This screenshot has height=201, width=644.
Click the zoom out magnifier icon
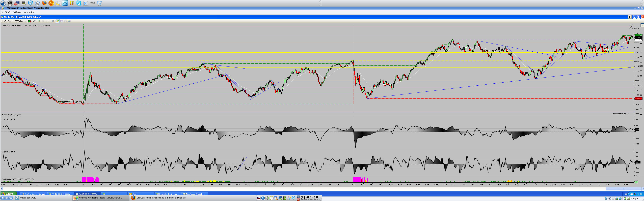point(43,21)
